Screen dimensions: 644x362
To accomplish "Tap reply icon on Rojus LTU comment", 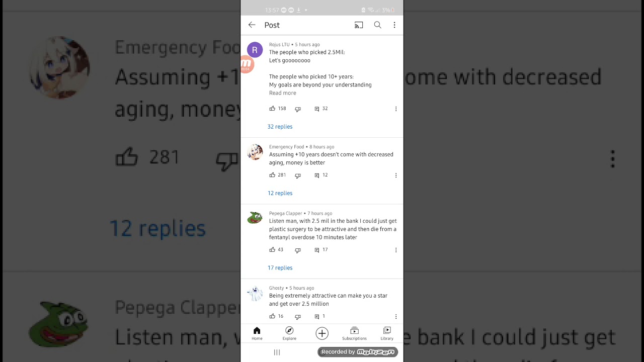I will pyautogui.click(x=317, y=109).
